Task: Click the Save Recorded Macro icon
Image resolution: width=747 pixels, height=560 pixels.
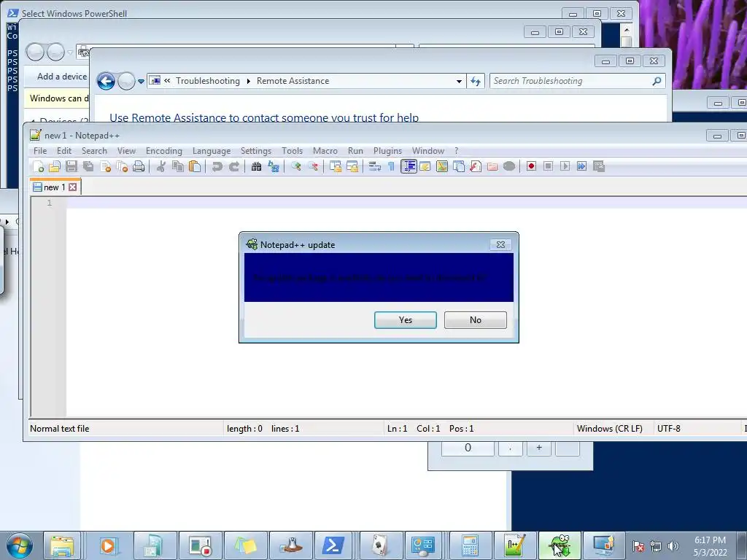Action: click(599, 166)
